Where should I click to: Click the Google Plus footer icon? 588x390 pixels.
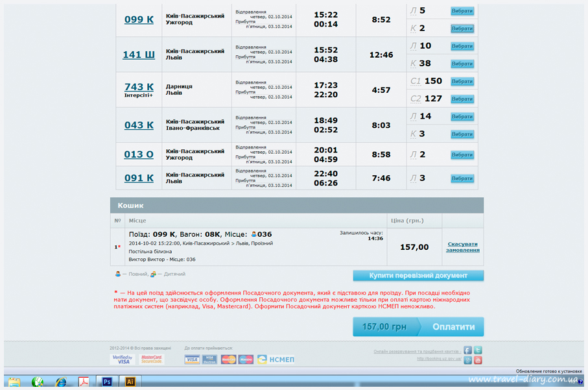[467, 360]
